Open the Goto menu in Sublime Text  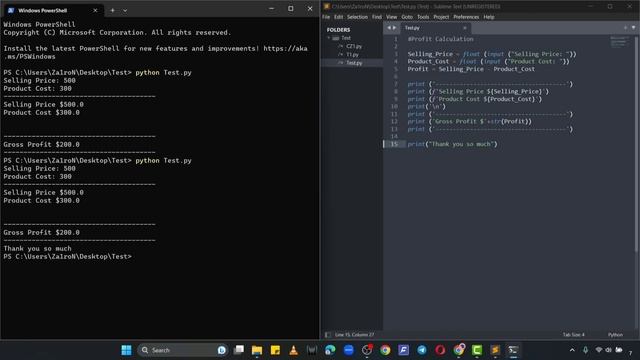point(407,17)
